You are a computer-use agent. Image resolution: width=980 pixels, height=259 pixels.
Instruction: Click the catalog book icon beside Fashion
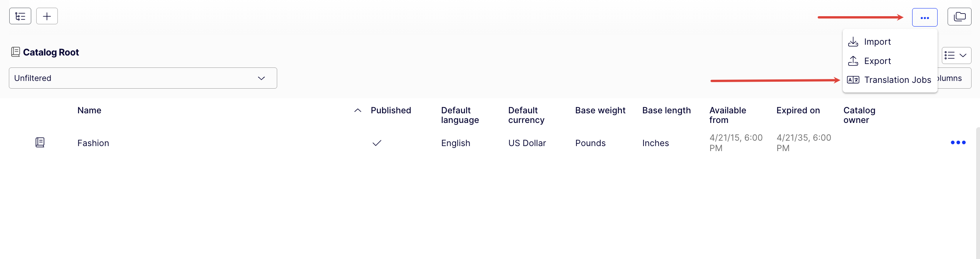point(40,142)
